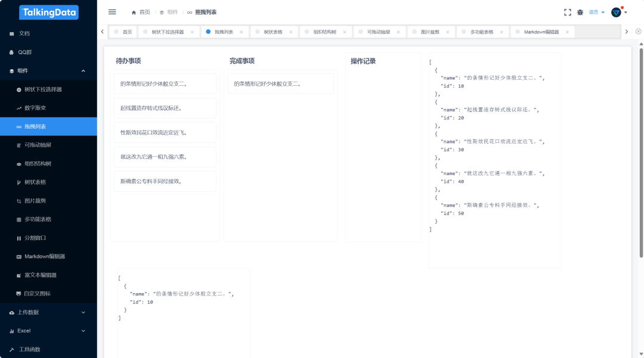Select the item in 完成事项 list
Image resolution: width=644 pixels, height=358 pixels.
[281, 83]
